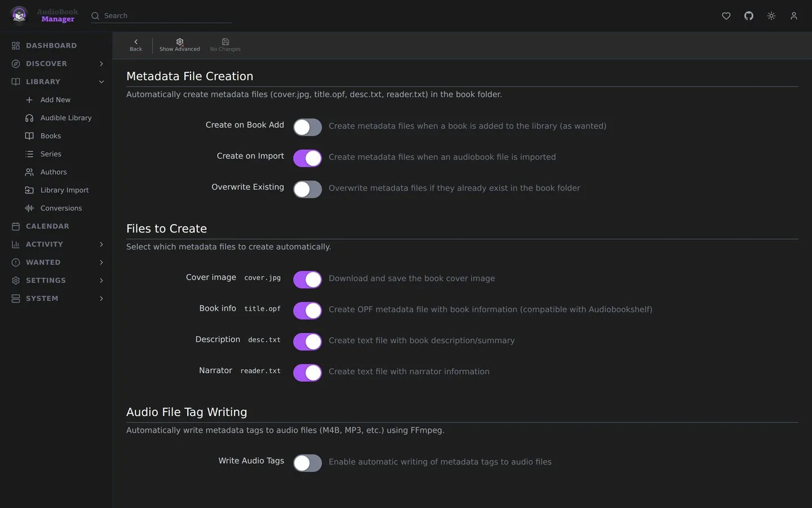Collapse the Library section chevron

101,82
